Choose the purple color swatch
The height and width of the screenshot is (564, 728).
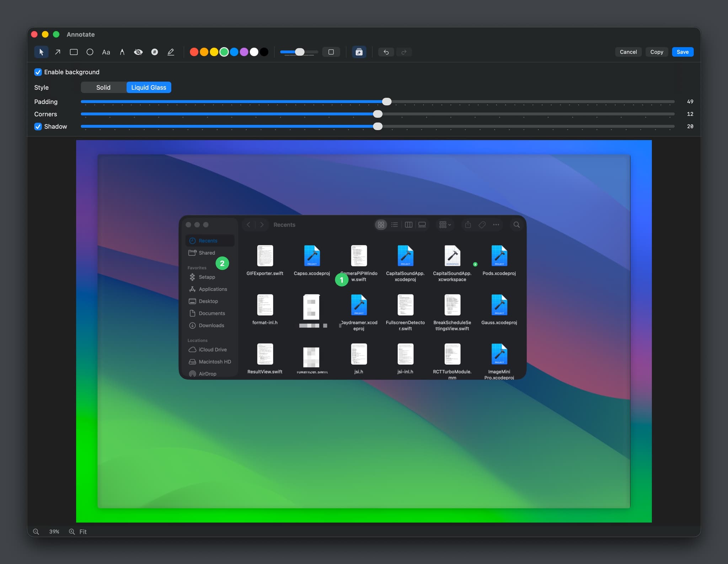[244, 52]
